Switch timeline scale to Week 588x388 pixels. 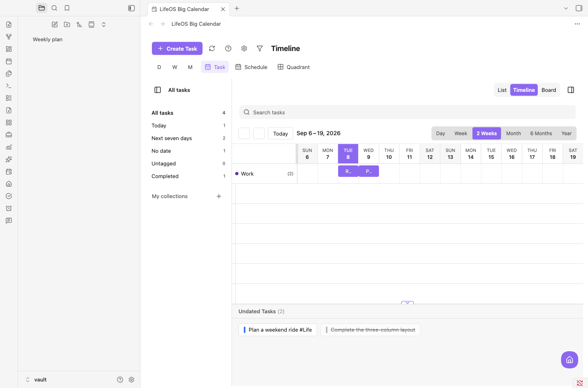point(461,134)
